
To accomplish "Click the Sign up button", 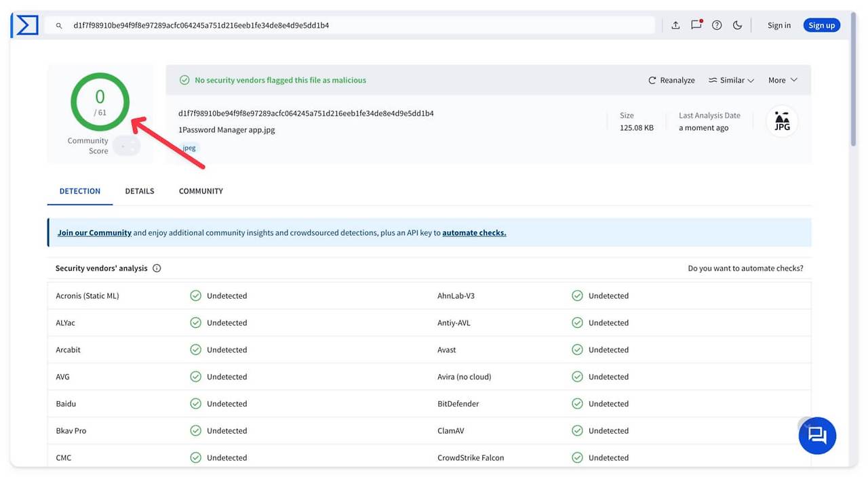I will [x=822, y=25].
